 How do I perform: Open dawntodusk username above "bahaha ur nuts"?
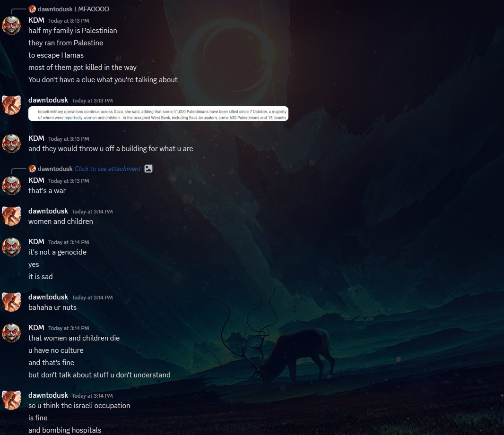(48, 297)
